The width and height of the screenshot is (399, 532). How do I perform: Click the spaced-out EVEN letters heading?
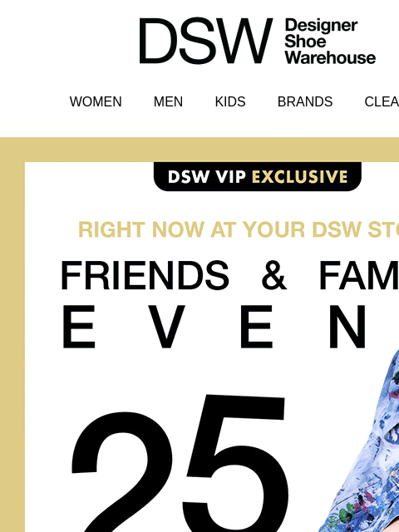214,327
